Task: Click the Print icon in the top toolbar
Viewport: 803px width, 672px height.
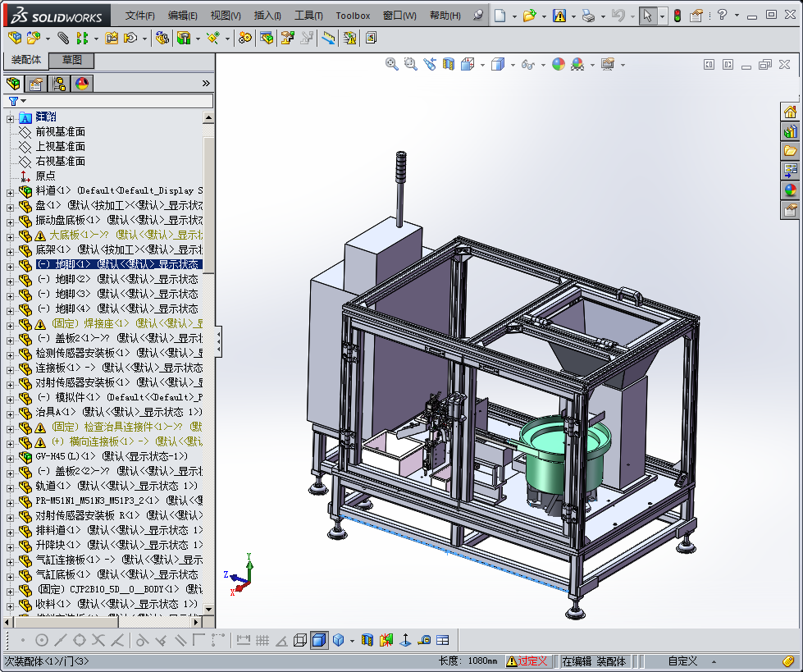Action: tap(588, 15)
